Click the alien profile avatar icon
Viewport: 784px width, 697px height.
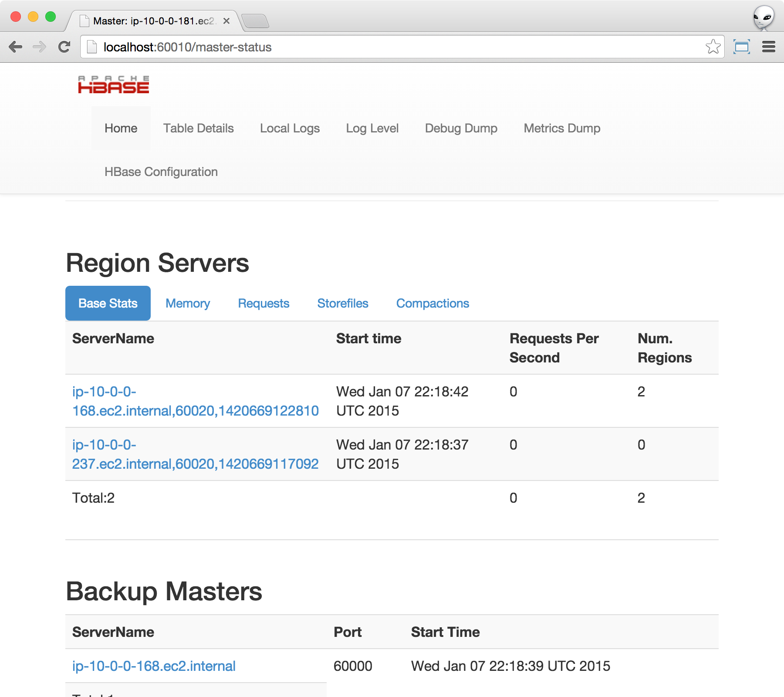click(764, 18)
